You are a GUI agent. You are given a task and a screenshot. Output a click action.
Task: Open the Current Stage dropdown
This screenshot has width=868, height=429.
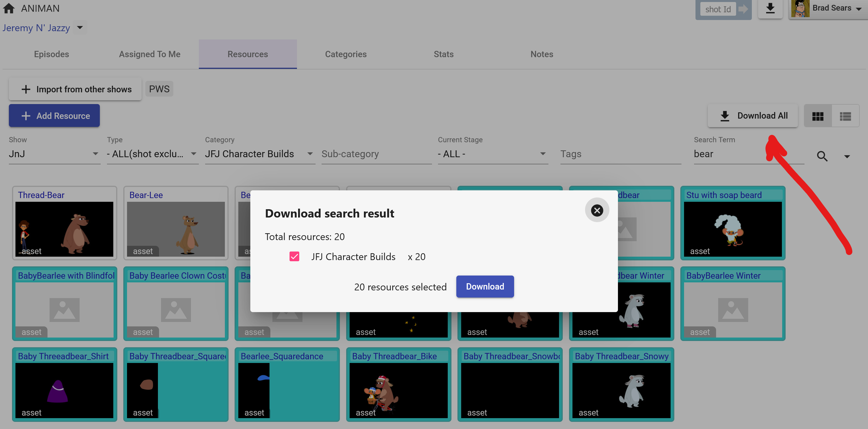[492, 154]
